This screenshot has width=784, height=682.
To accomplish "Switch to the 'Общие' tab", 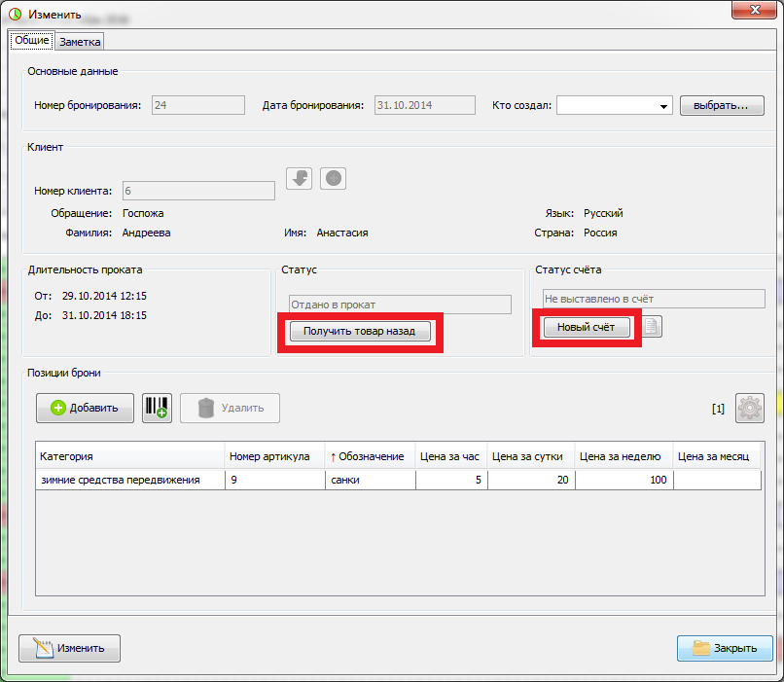I will pos(32,40).
